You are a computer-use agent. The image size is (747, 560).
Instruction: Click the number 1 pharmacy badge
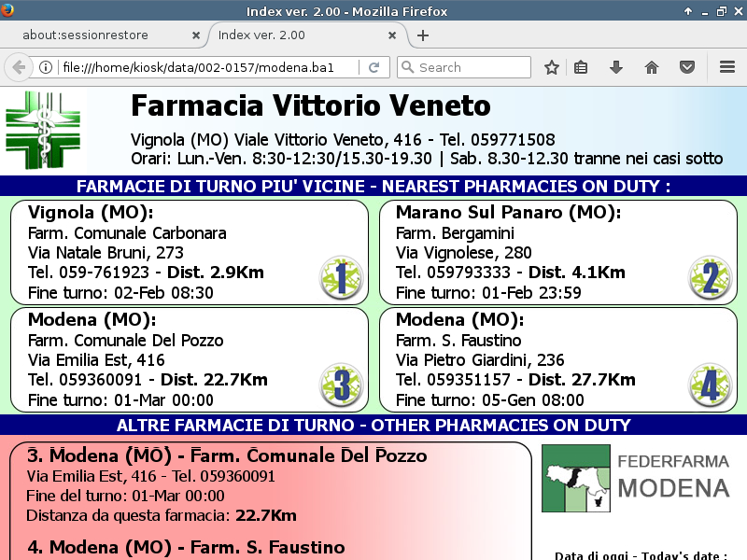(341, 278)
